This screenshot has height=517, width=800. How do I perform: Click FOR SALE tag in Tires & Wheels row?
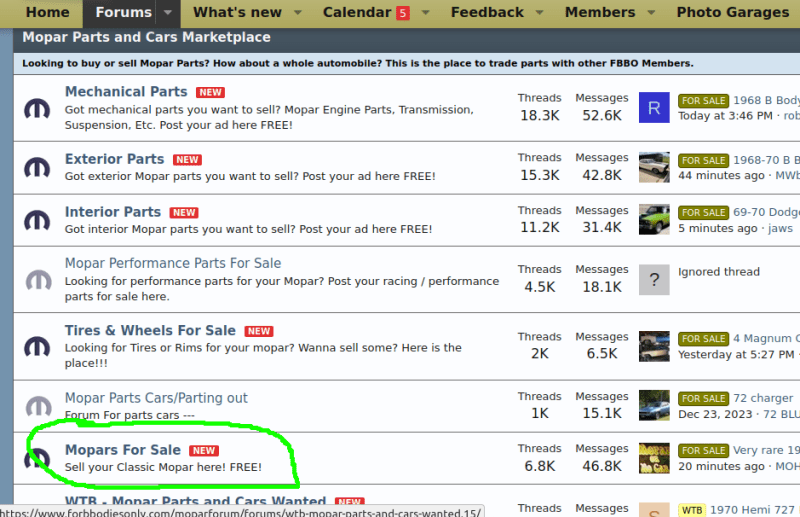pyautogui.click(x=704, y=339)
